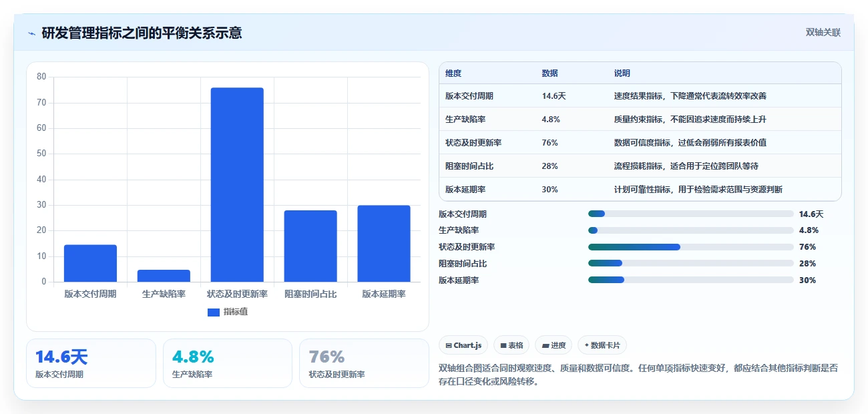Click the 生产缺陷率 progress bar showing 4.8%
The image size is (868, 414).
(690, 230)
